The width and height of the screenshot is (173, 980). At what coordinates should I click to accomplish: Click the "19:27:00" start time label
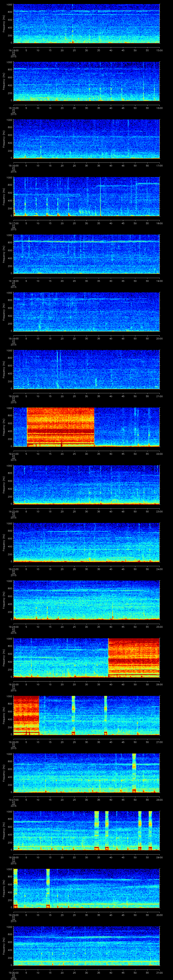coord(13,799)
